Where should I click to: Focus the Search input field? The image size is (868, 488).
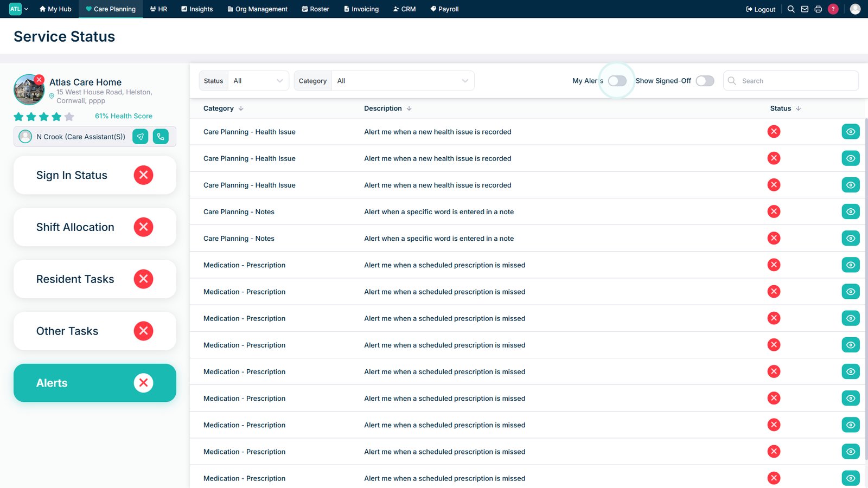790,81
